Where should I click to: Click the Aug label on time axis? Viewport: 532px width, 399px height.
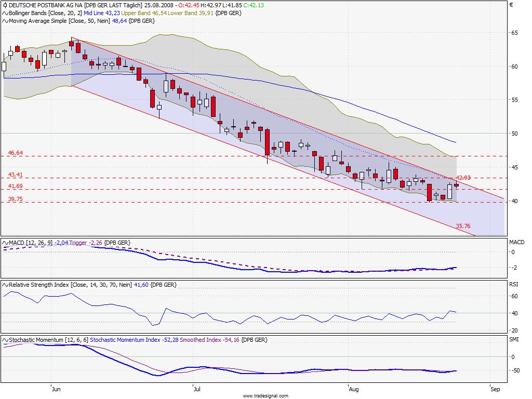[354, 389]
